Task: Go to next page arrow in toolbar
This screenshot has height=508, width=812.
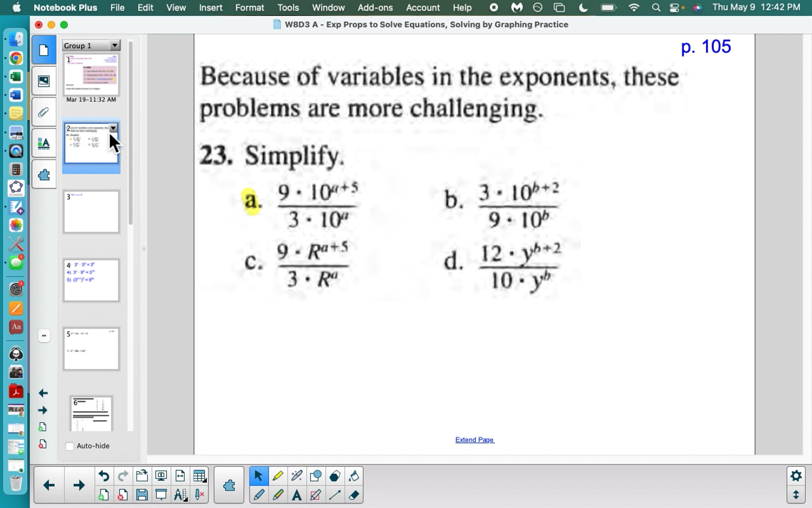Action: pos(79,485)
